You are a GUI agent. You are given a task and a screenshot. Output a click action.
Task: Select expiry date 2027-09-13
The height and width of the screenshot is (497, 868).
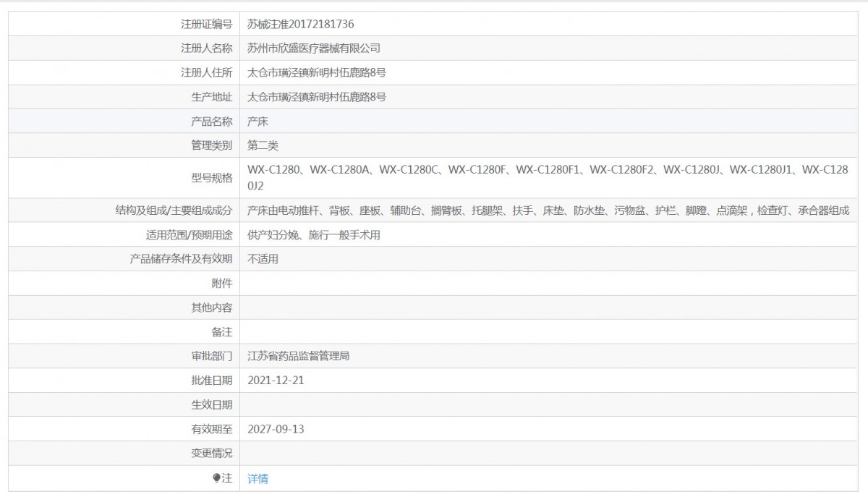pos(276,429)
